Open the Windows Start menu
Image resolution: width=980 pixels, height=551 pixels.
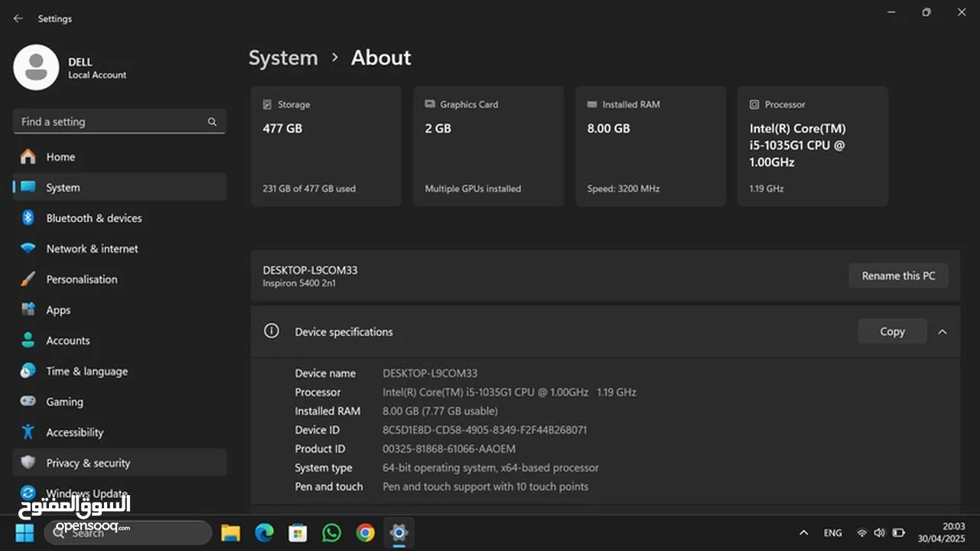(25, 533)
